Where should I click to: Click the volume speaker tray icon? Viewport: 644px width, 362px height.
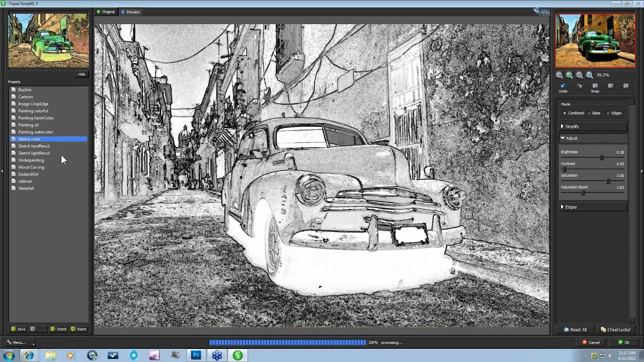pos(610,355)
